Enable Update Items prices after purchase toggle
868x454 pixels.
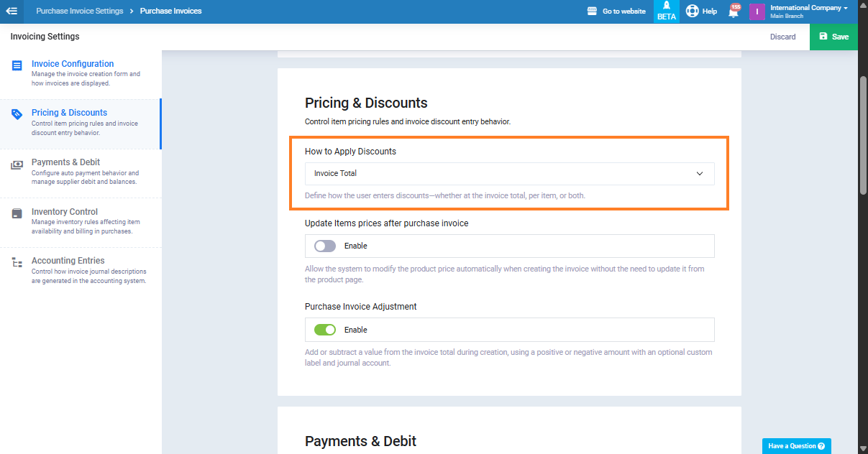(x=325, y=246)
